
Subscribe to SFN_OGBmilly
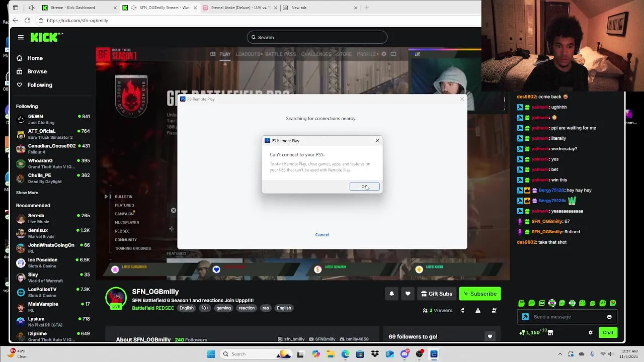480,294
